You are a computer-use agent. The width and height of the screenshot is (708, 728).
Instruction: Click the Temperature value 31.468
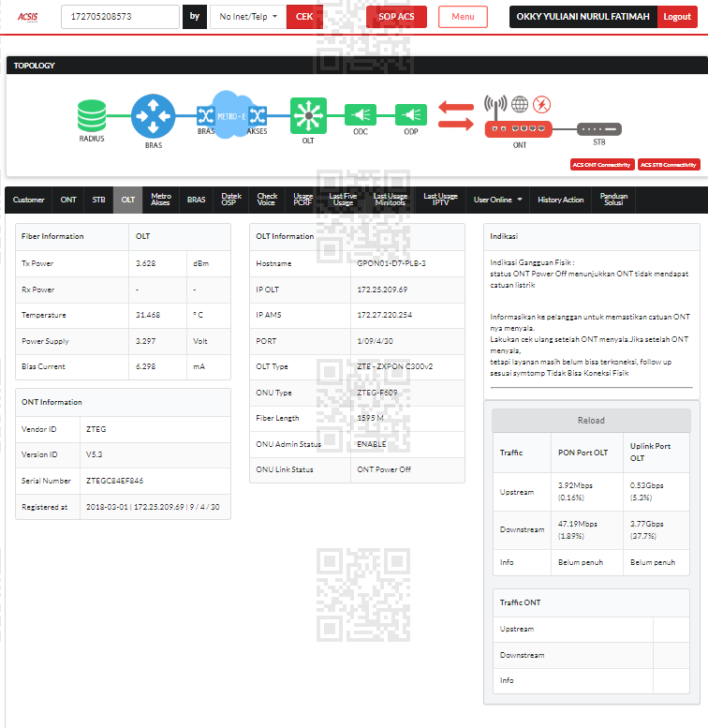click(x=148, y=315)
